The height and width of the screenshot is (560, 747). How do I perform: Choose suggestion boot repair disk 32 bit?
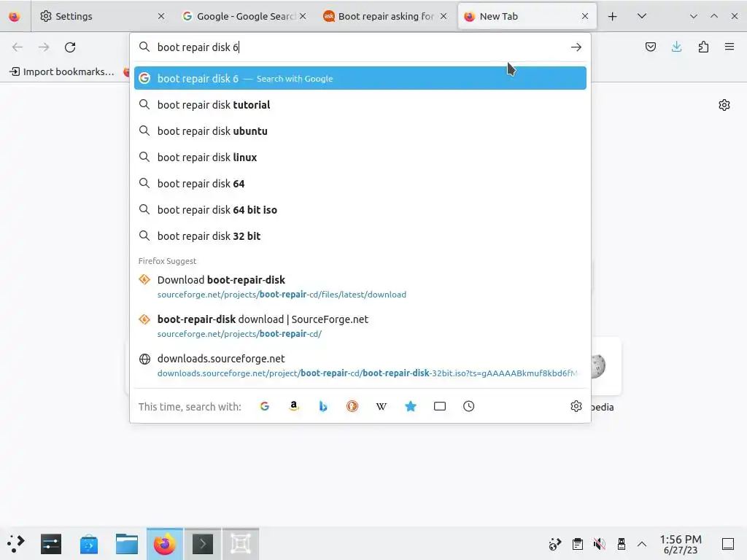[360, 236]
